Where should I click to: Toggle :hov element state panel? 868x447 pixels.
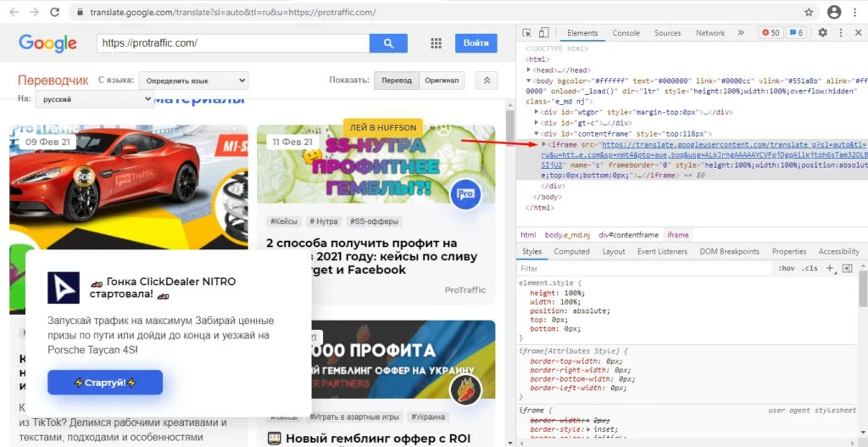[786, 269]
